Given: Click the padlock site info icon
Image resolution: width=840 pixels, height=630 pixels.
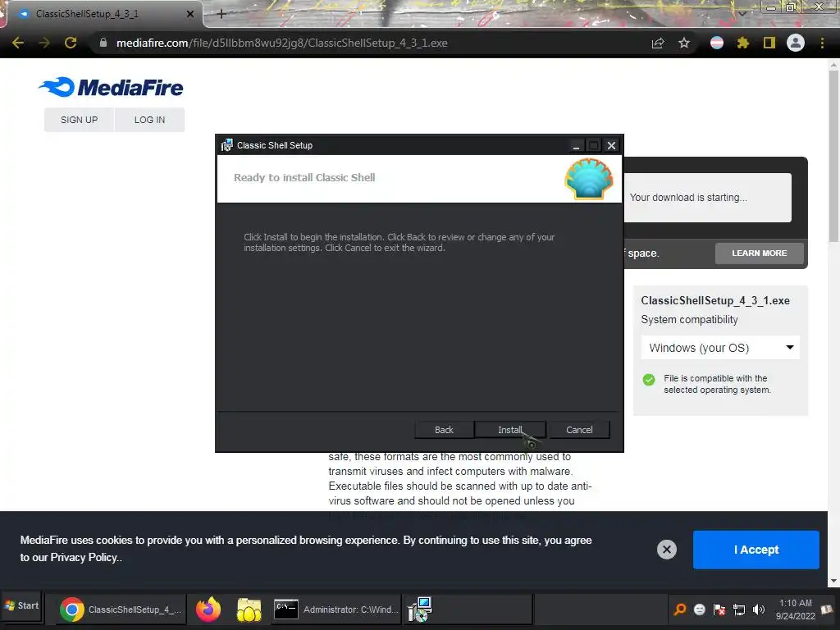Looking at the screenshot, I should [103, 43].
